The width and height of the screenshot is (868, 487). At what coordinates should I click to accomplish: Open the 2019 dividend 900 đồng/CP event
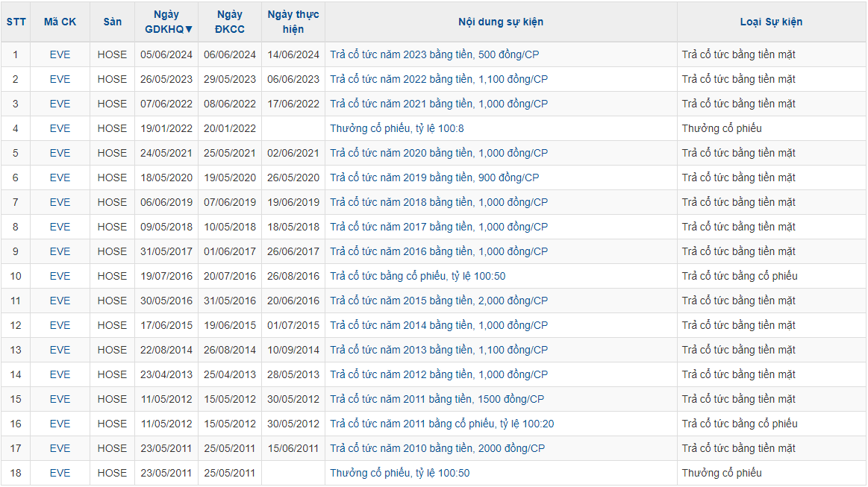point(434,177)
